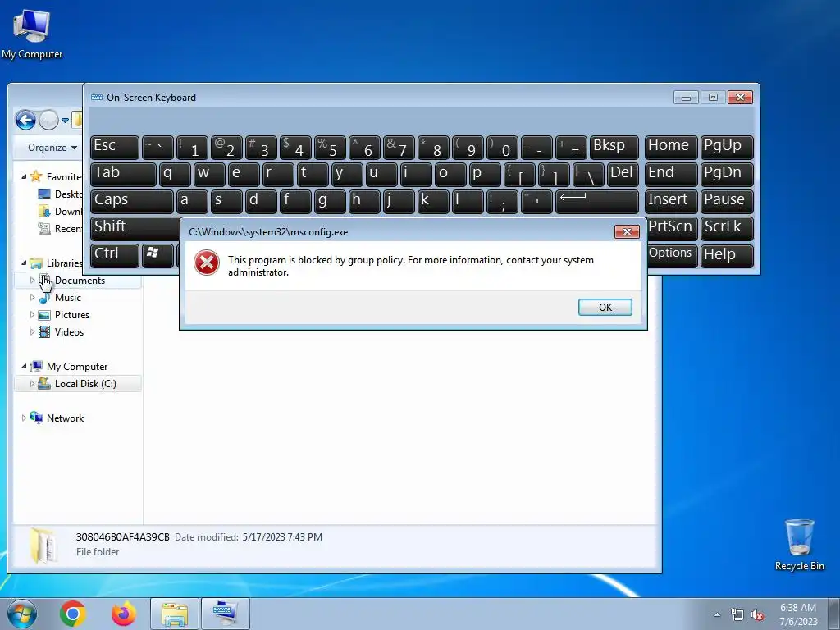Image resolution: width=840 pixels, height=630 pixels.
Task: Open the Recycle Bin desktop icon
Action: pyautogui.click(x=799, y=545)
